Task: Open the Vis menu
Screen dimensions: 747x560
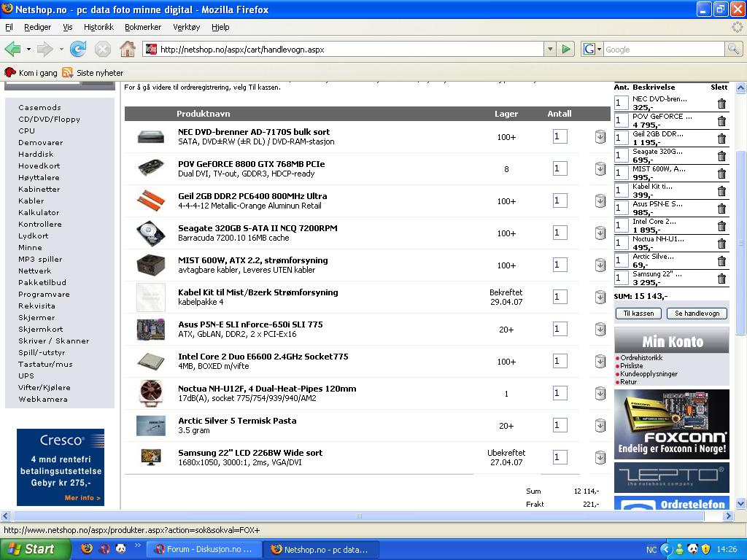Action: tap(68, 27)
